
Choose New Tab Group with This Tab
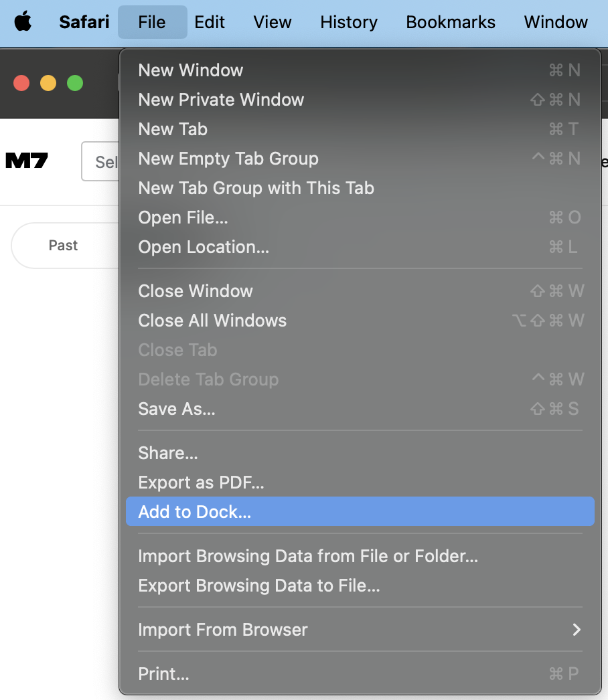click(x=256, y=188)
